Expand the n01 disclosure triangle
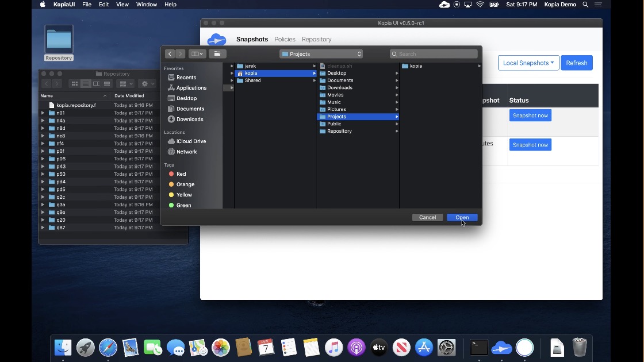644x362 pixels. pos(42,113)
